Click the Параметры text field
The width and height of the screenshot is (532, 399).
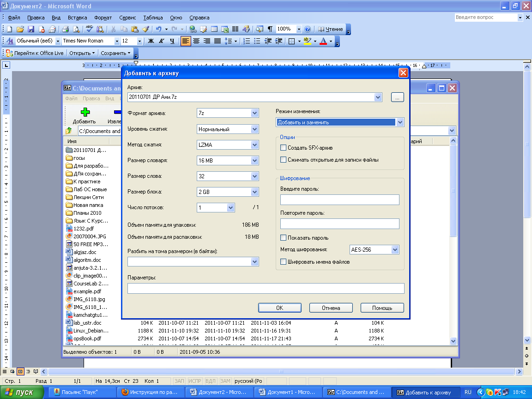(266, 288)
